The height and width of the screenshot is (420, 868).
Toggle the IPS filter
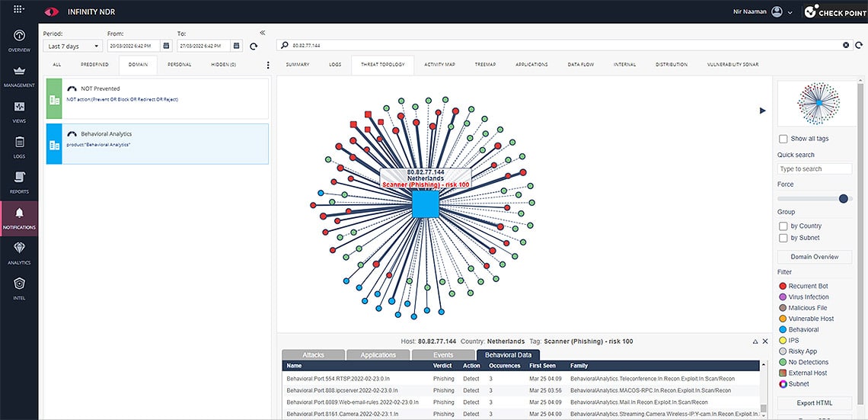tap(789, 340)
